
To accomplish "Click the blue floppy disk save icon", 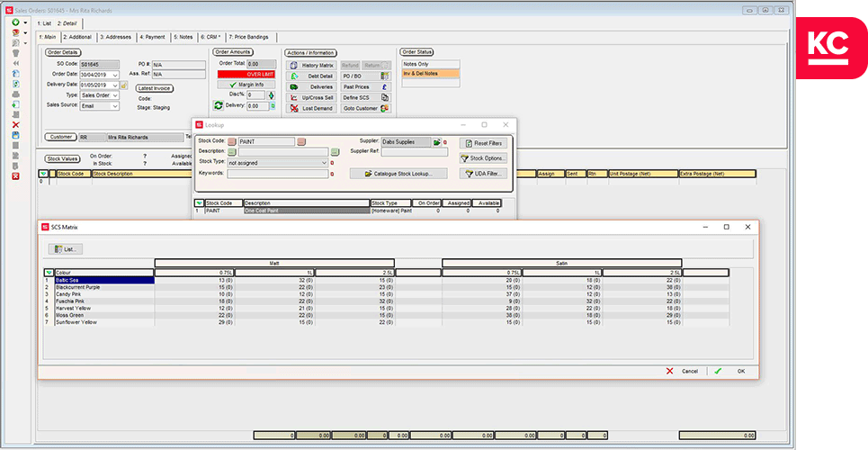I will click(x=15, y=135).
